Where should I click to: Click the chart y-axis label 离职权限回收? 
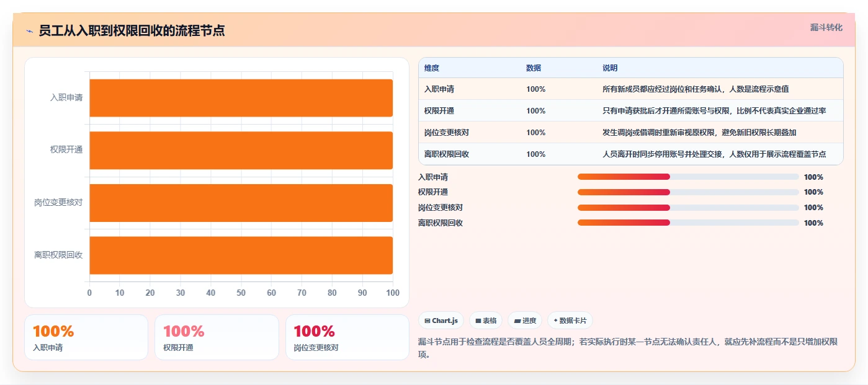(58, 255)
